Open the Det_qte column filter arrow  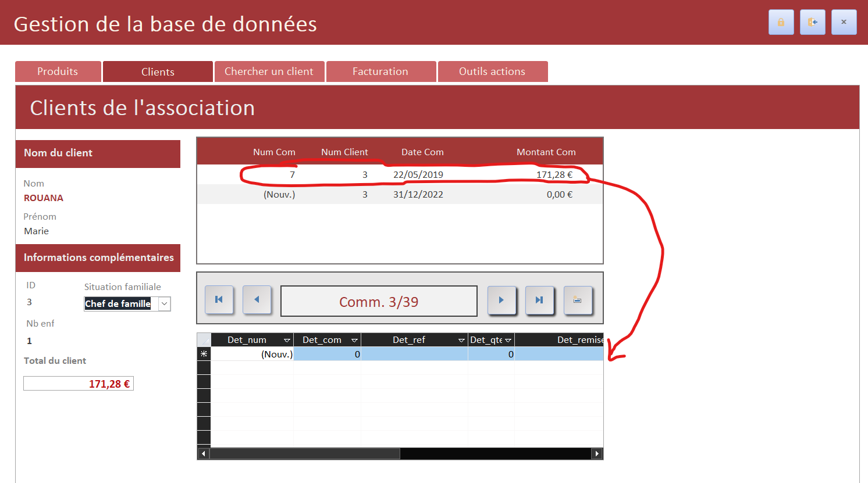[508, 340]
